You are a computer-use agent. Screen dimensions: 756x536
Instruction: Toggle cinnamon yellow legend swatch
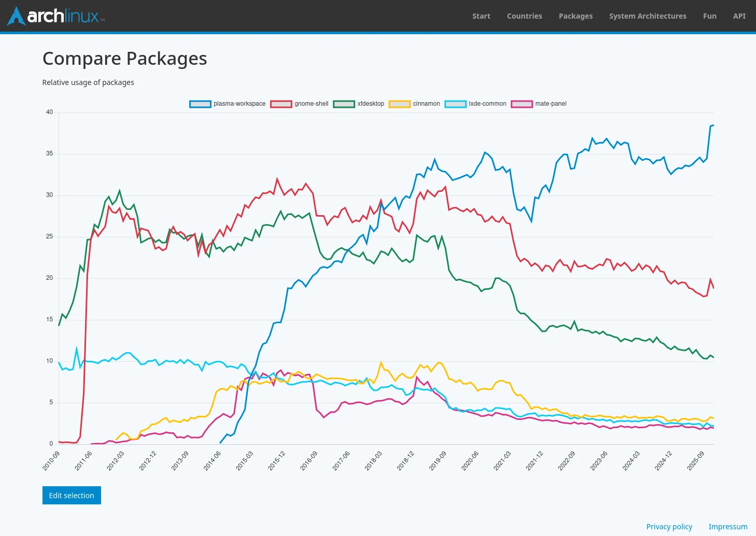point(400,104)
